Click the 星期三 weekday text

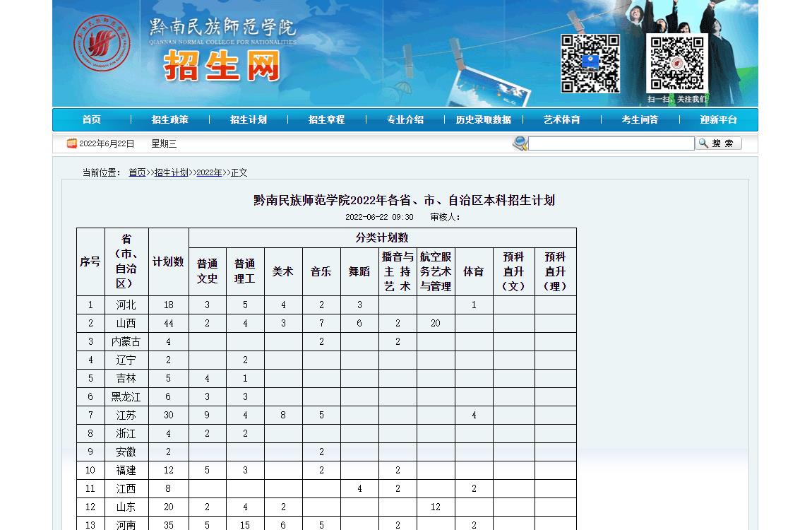point(164,143)
